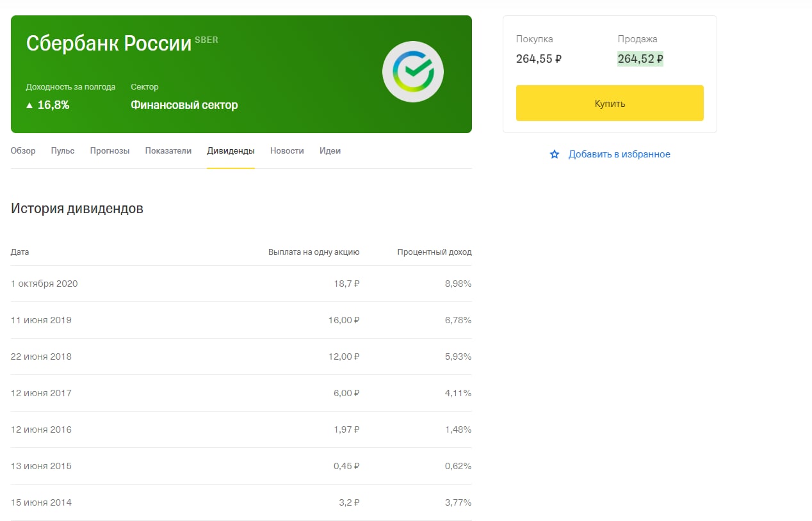Click the Sberbank round logo icon
Screen dimensions: 812x521
tap(413, 71)
